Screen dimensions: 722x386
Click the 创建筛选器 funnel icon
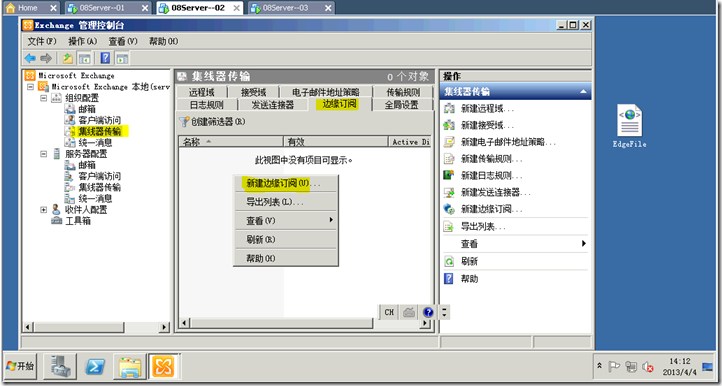coord(184,122)
